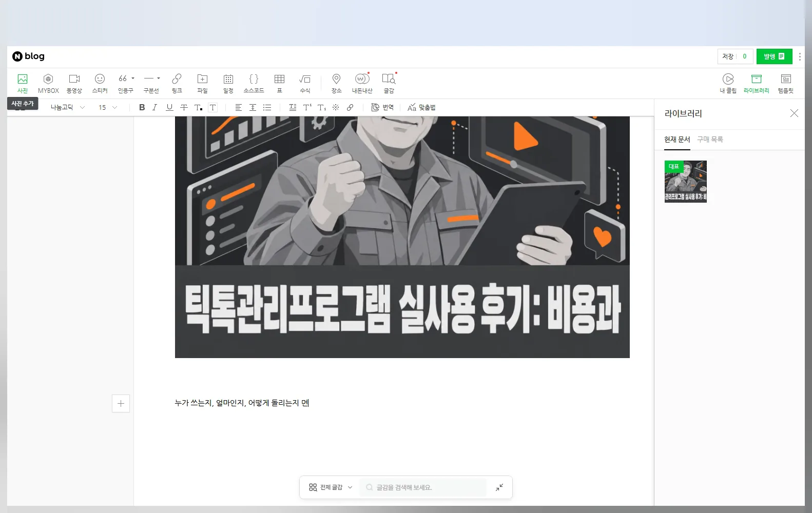Viewport: 812px width, 513px height.
Task: Switch to the 구매 목록 tab
Action: pyautogui.click(x=710, y=140)
